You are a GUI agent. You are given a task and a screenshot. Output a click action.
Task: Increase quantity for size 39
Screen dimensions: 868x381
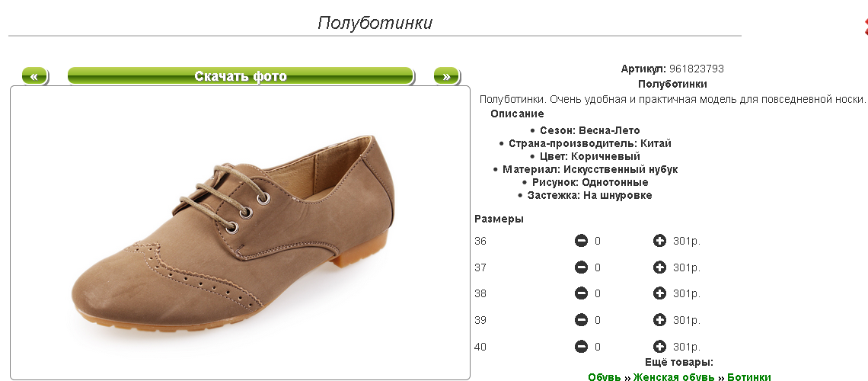point(659,320)
